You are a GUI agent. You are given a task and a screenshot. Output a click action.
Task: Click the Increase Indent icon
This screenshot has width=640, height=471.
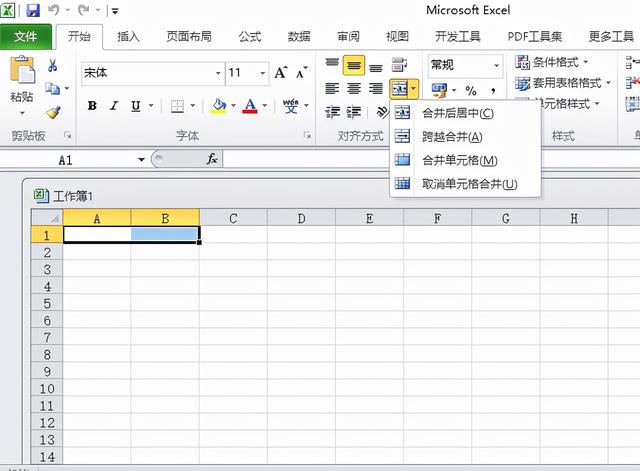click(354, 112)
